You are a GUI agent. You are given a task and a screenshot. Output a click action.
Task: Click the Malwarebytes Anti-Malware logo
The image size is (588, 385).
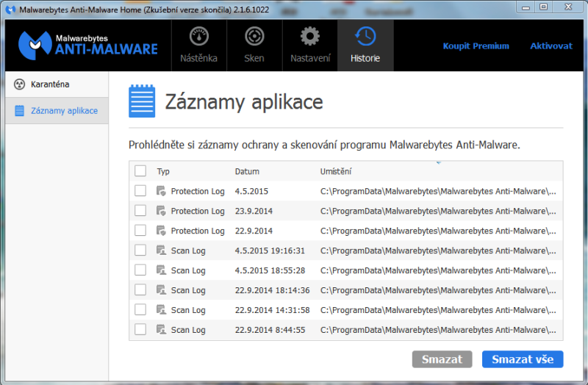click(88, 44)
